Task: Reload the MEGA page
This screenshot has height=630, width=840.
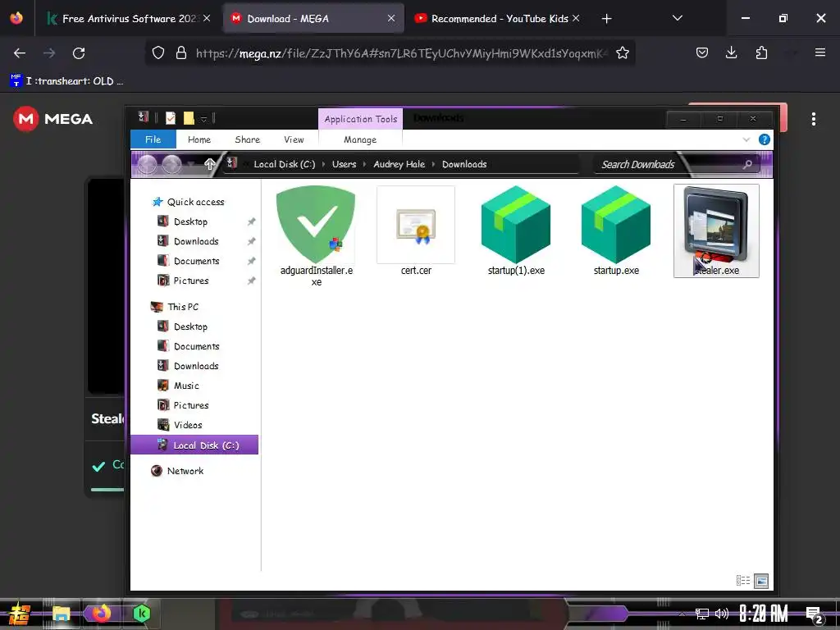Action: (x=79, y=52)
